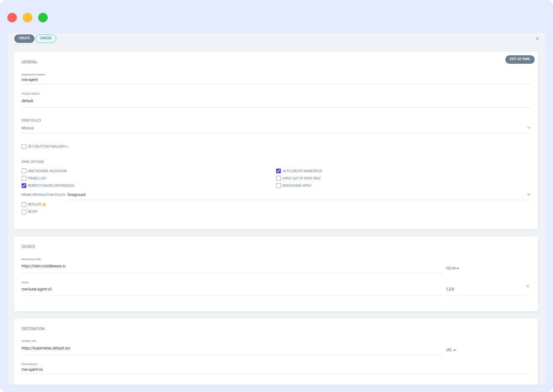Click the CANCEL button

pos(45,38)
